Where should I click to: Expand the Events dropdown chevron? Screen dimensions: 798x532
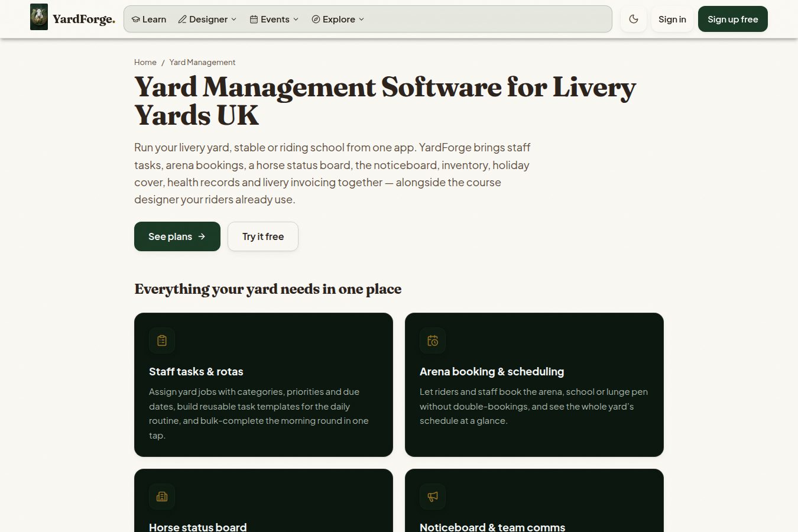[296, 20]
